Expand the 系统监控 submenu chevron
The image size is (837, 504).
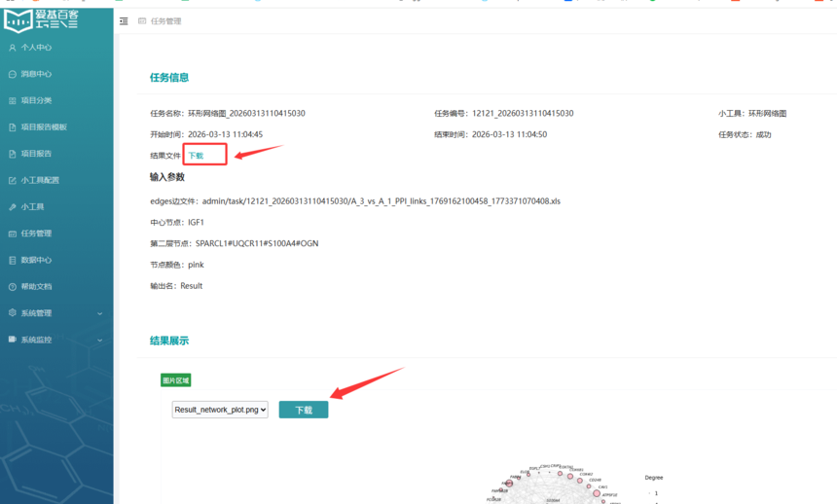click(x=100, y=341)
